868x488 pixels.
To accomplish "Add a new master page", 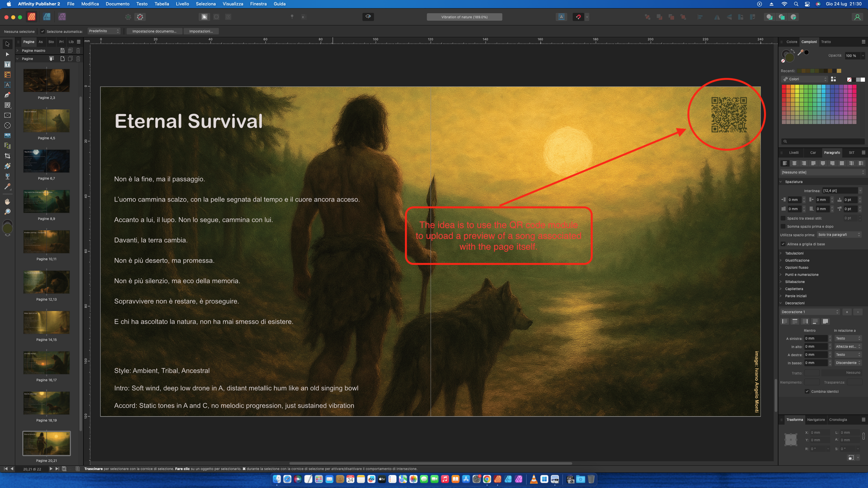I will 62,50.
